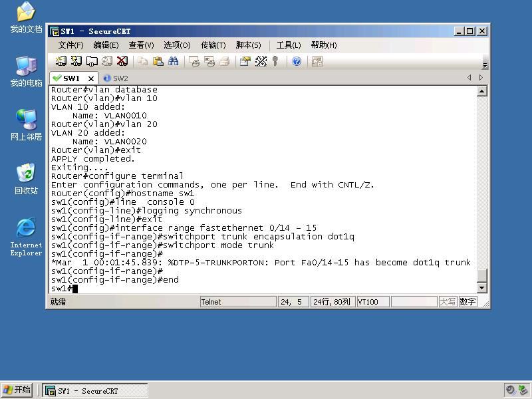Open the 编辑(E) menu

click(x=106, y=45)
